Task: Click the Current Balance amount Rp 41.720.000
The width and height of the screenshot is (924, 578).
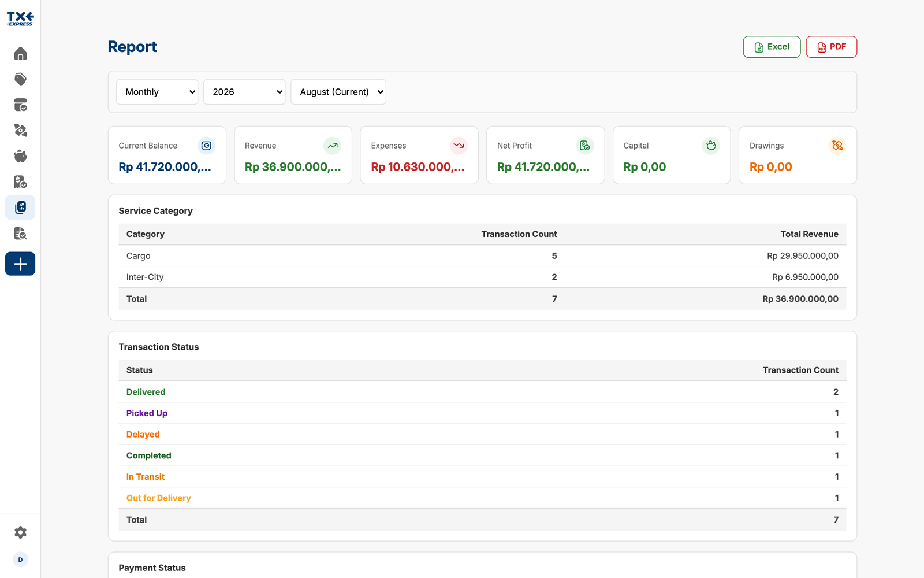Action: 165,167
